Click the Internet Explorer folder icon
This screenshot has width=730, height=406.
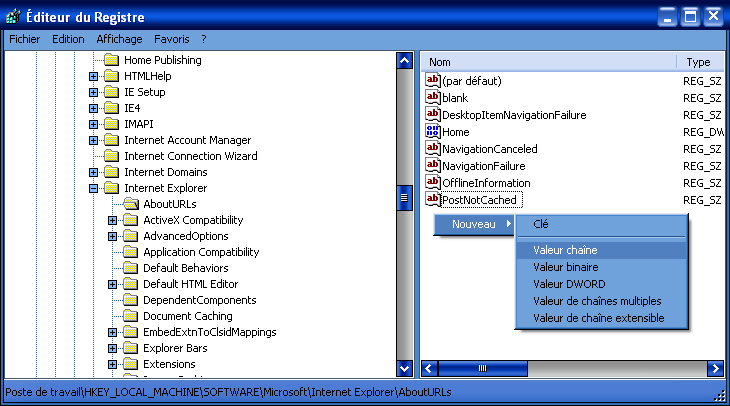111,188
